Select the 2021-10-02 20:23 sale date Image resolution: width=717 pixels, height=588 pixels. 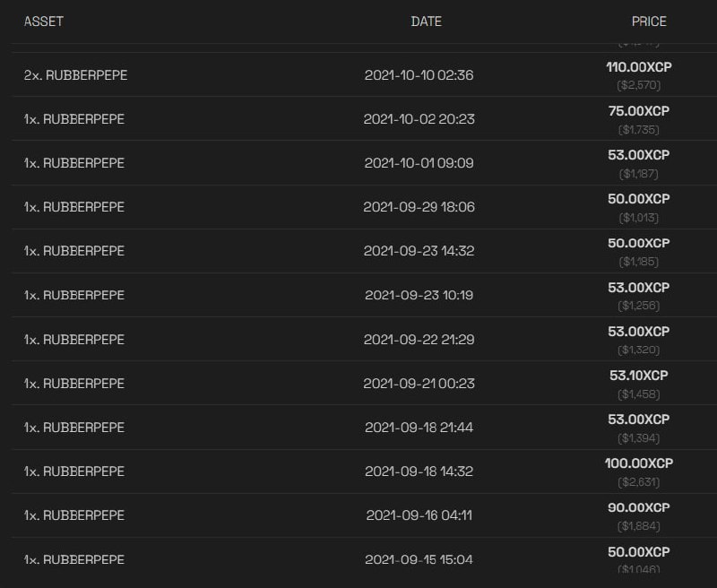tap(419, 119)
